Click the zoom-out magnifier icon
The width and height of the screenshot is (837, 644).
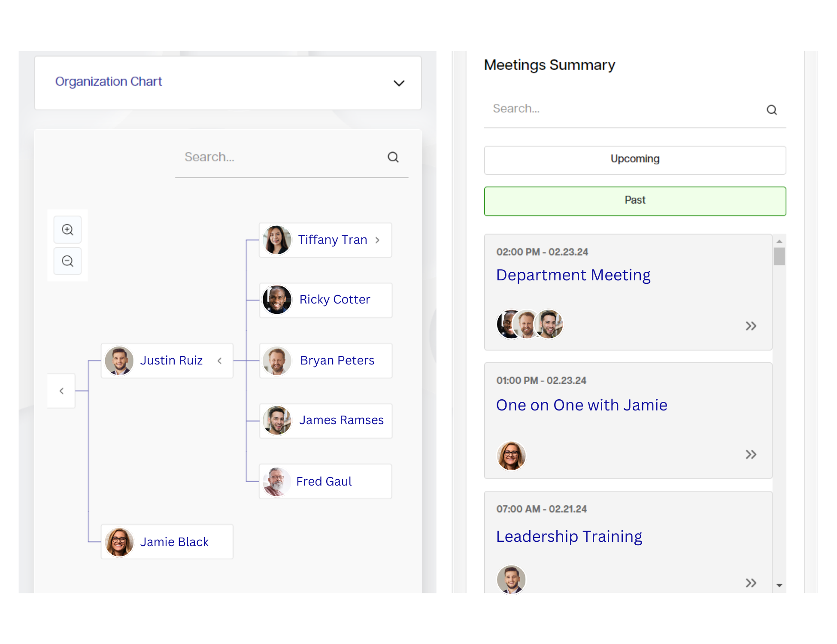coord(68,261)
